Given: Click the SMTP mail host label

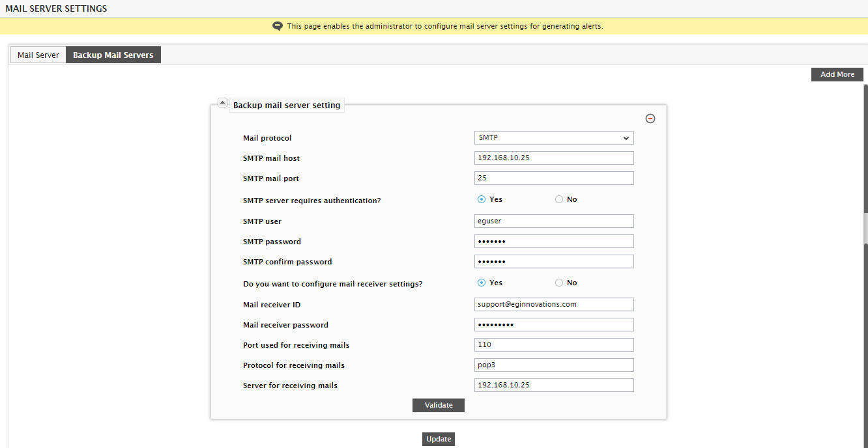Looking at the screenshot, I should 271,158.
